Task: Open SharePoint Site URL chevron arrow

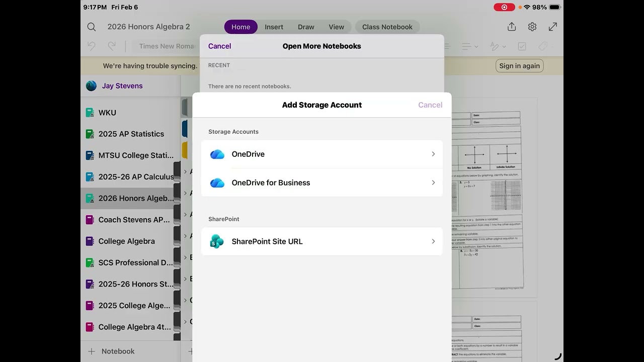Action: point(433,241)
